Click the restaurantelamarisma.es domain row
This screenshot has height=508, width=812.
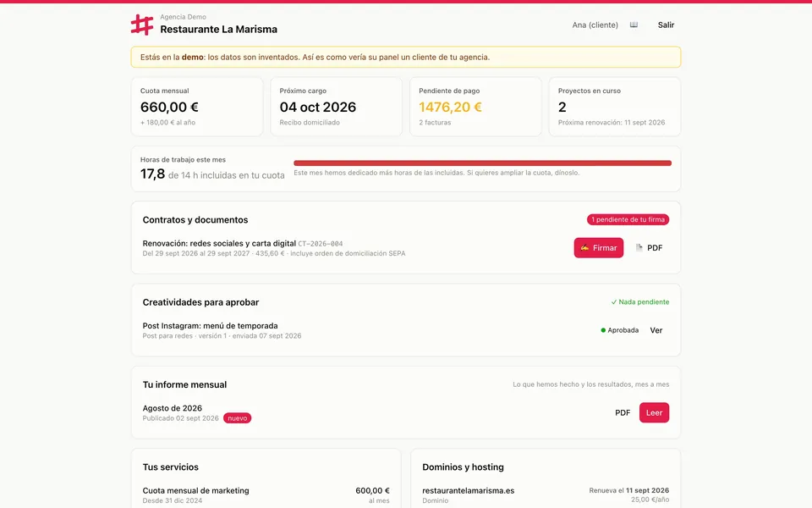click(546, 495)
